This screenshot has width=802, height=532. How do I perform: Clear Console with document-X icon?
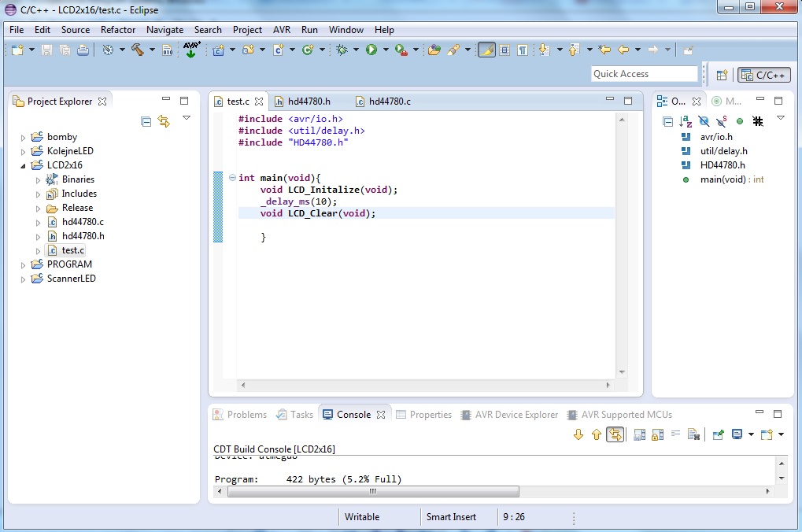(x=693, y=434)
